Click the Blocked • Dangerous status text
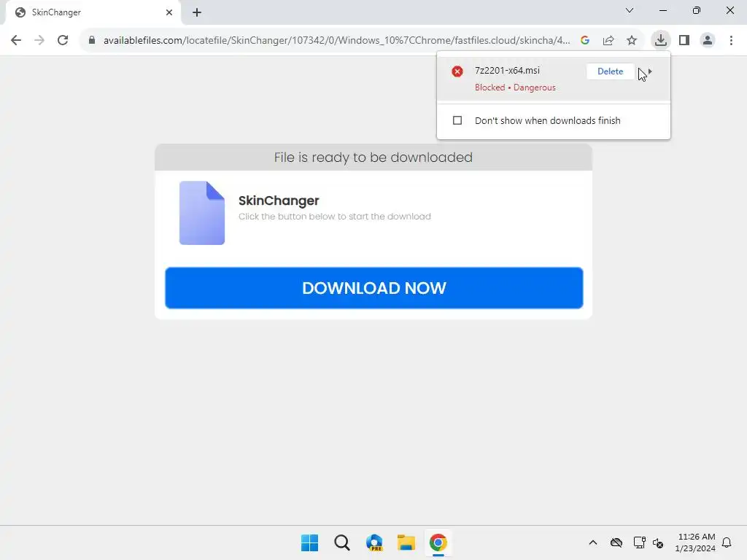The width and height of the screenshot is (747, 560). point(515,87)
